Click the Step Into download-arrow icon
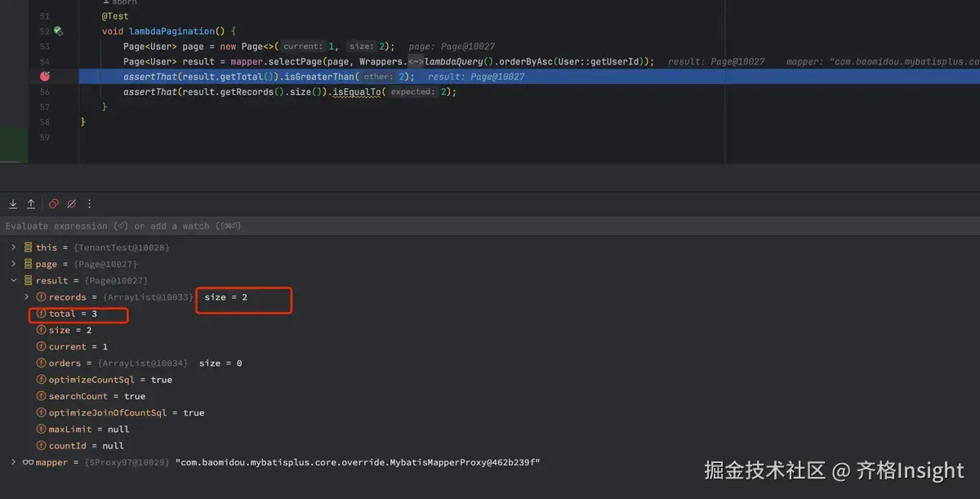Image resolution: width=980 pixels, height=499 pixels. tap(13, 203)
